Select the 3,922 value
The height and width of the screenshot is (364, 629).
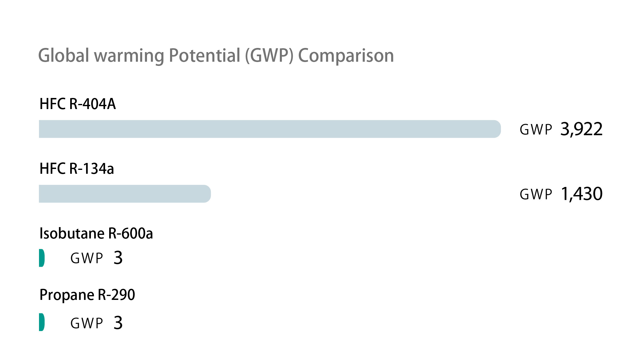[581, 129]
